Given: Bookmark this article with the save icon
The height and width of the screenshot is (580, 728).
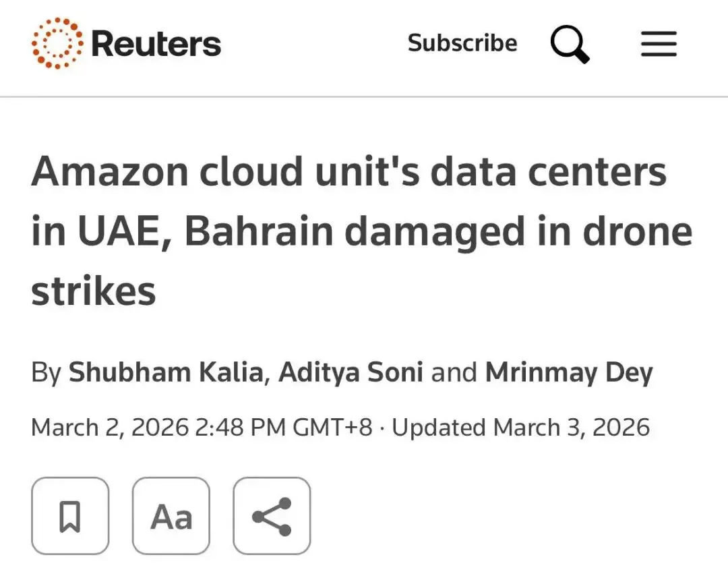Looking at the screenshot, I should [x=70, y=516].
